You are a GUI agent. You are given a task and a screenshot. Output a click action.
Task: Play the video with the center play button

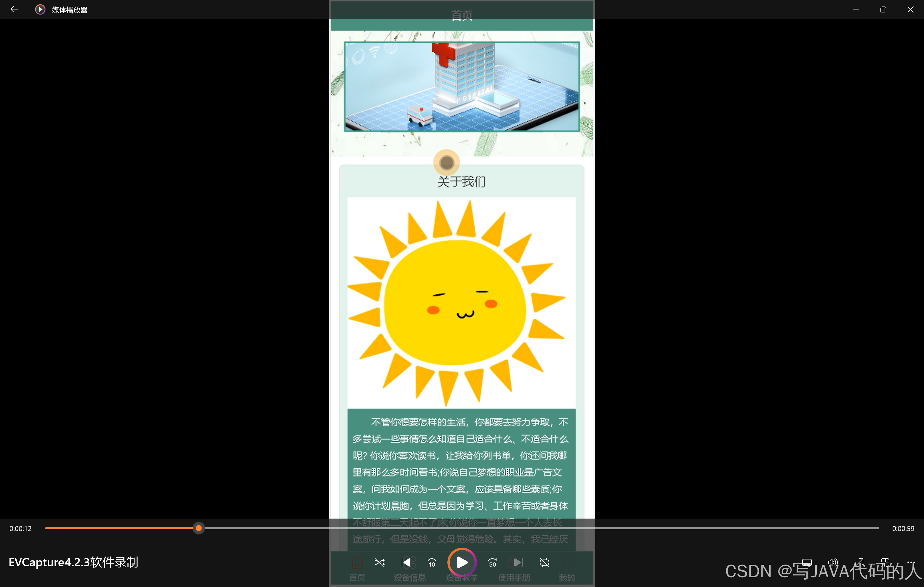(462, 562)
